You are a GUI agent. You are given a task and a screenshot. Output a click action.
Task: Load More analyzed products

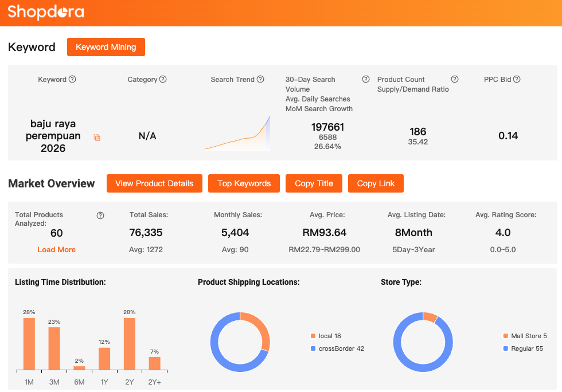point(56,250)
